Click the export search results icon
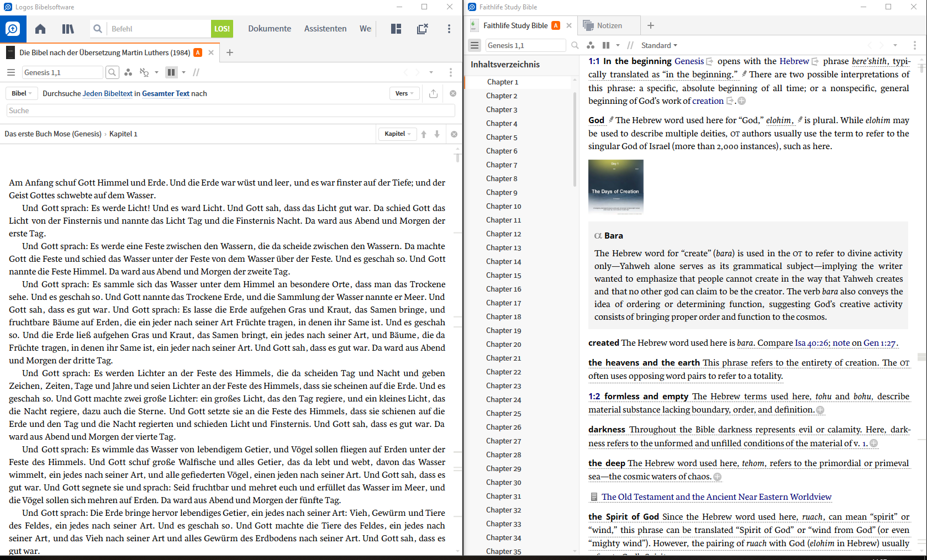 [433, 93]
